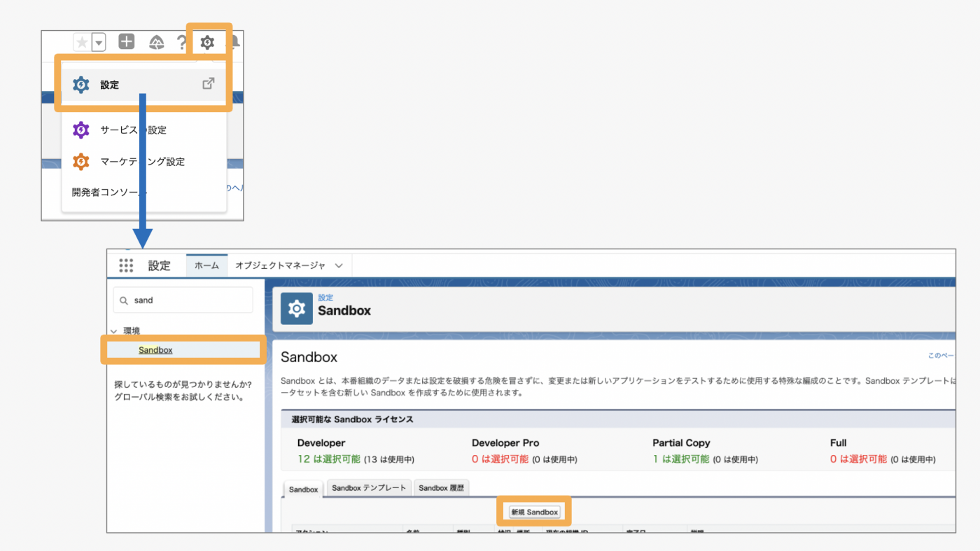
Task: Click the "探しているものが見つかりませんか?" sidebar text
Action: tap(183, 385)
